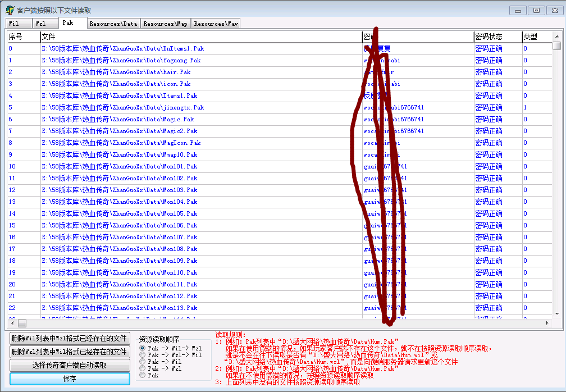Select row Mon109.Pak file path
The image size is (566, 392).
120,261
